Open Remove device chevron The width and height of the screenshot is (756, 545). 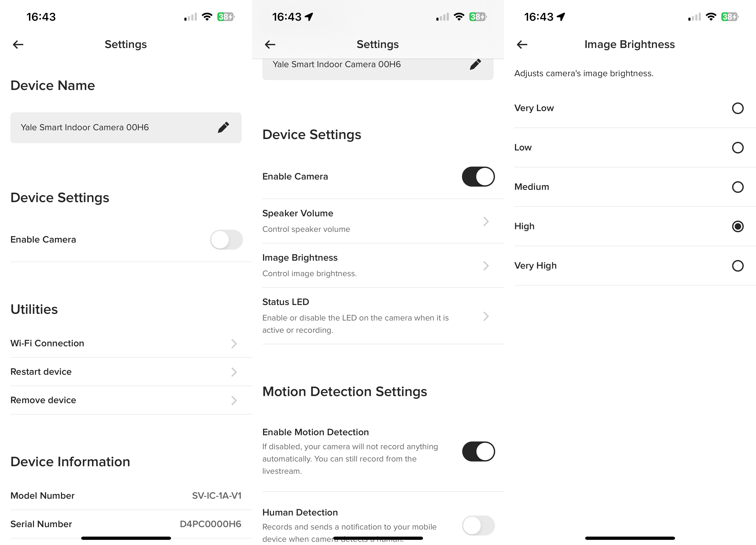(x=234, y=400)
